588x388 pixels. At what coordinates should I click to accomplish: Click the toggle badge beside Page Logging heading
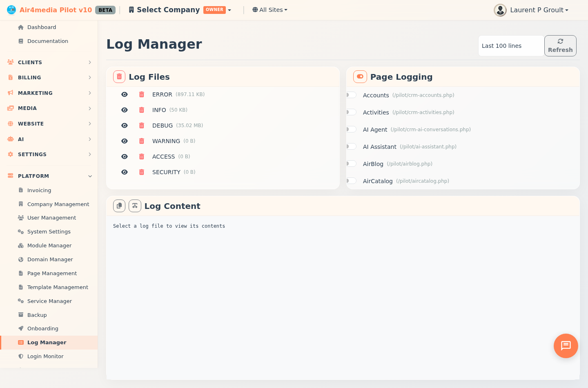click(360, 76)
